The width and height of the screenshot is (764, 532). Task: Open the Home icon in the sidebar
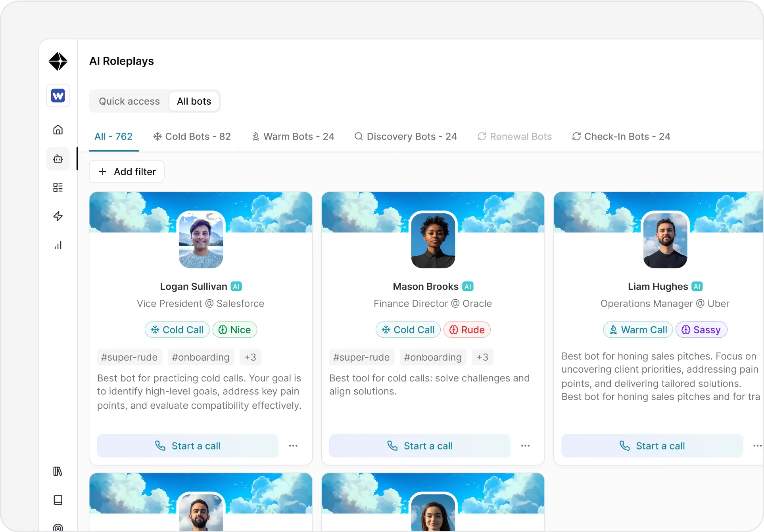[58, 130]
